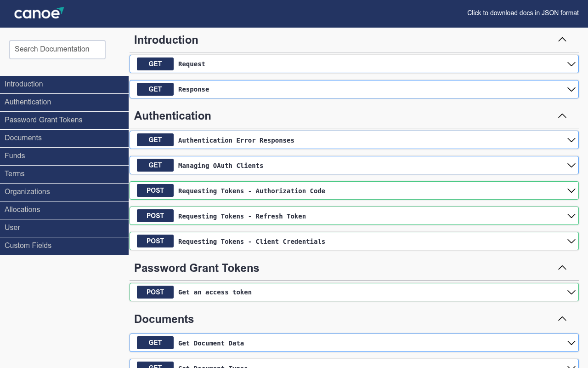588x368 pixels.
Task: Click Get Document Data text
Action: 211,343
